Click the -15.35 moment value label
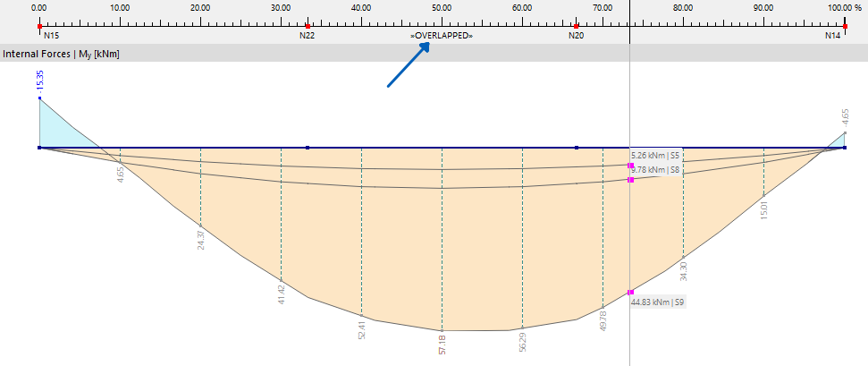 [39, 82]
